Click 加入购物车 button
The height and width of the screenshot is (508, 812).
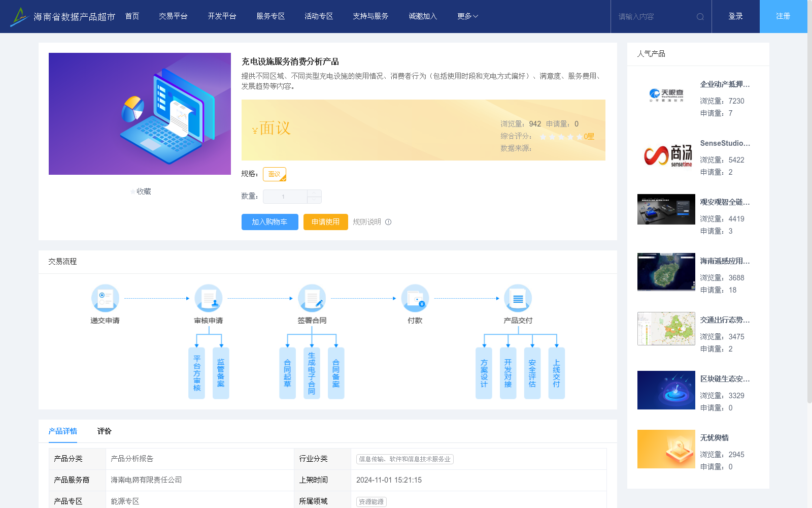point(269,222)
